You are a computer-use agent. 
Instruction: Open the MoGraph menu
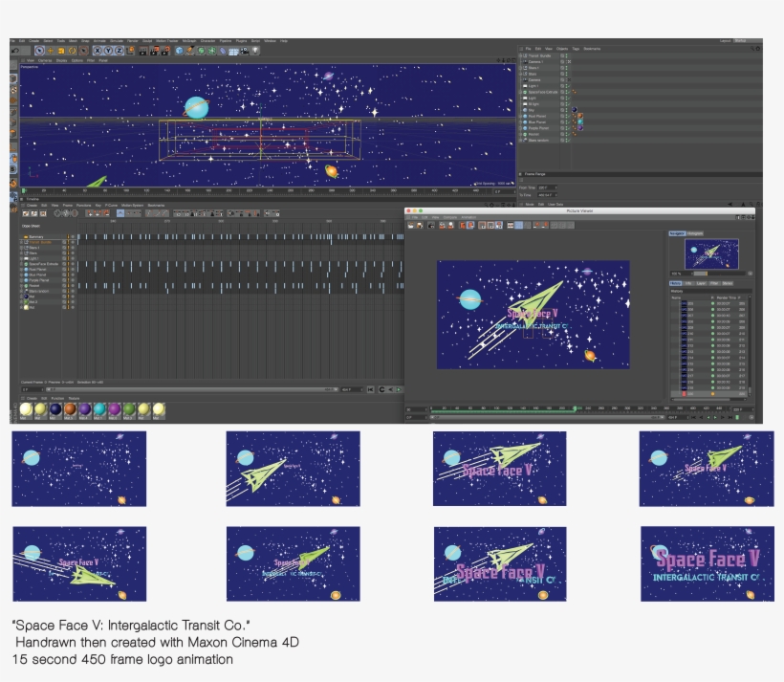tap(189, 41)
